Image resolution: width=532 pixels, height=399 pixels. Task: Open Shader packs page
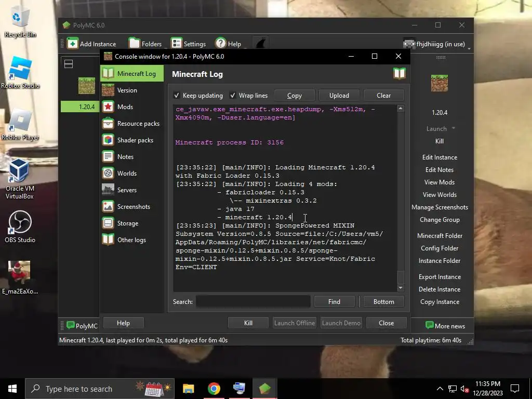pyautogui.click(x=131, y=140)
